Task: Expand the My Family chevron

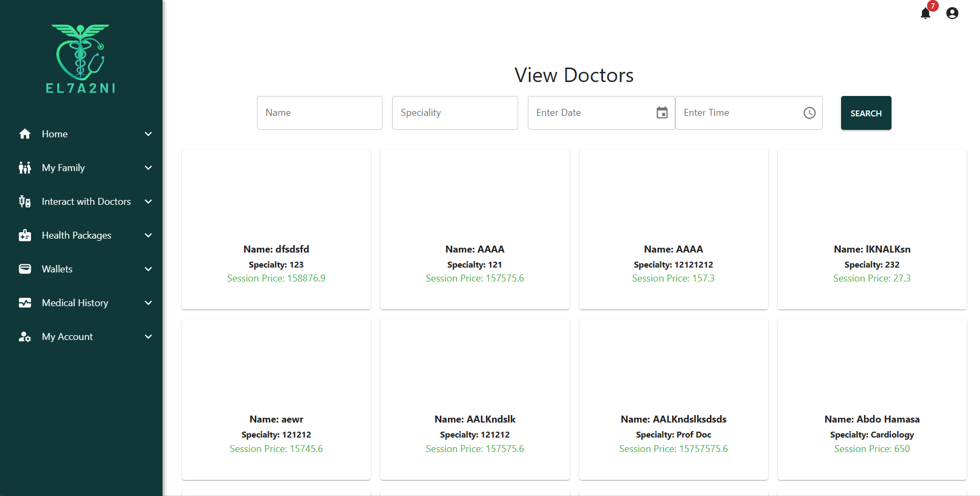Action: [x=149, y=168]
